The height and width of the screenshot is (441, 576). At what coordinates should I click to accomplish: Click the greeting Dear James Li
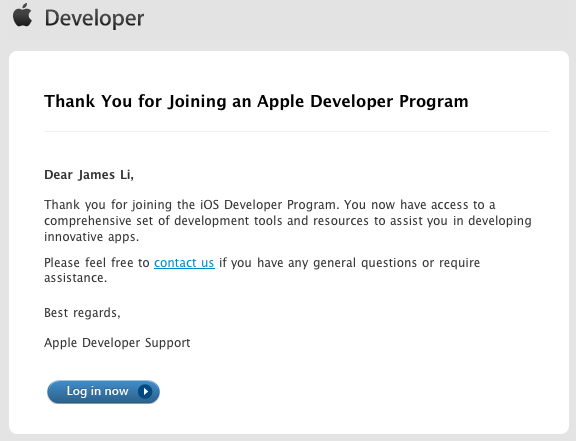click(x=89, y=175)
